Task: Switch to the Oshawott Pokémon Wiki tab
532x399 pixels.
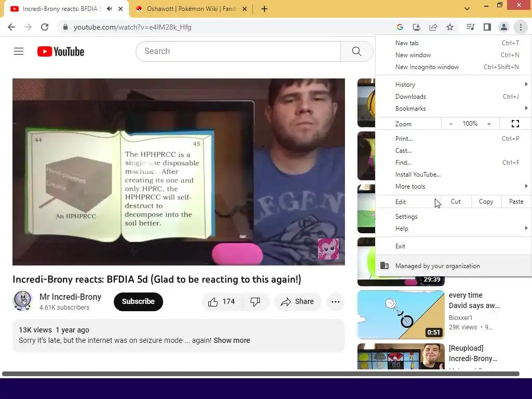Action: pos(191,9)
